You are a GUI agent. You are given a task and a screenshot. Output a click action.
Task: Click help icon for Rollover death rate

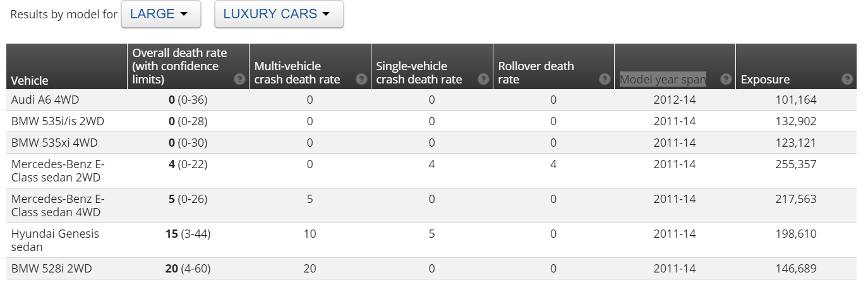click(605, 80)
